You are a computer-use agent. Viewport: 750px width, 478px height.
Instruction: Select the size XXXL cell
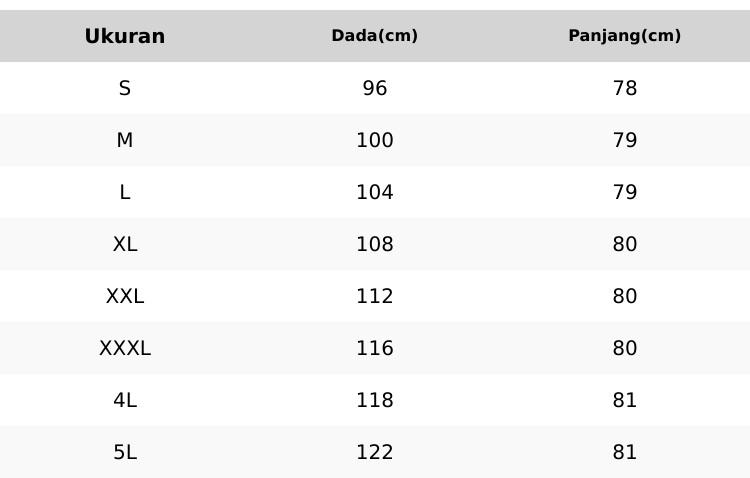[x=125, y=349]
